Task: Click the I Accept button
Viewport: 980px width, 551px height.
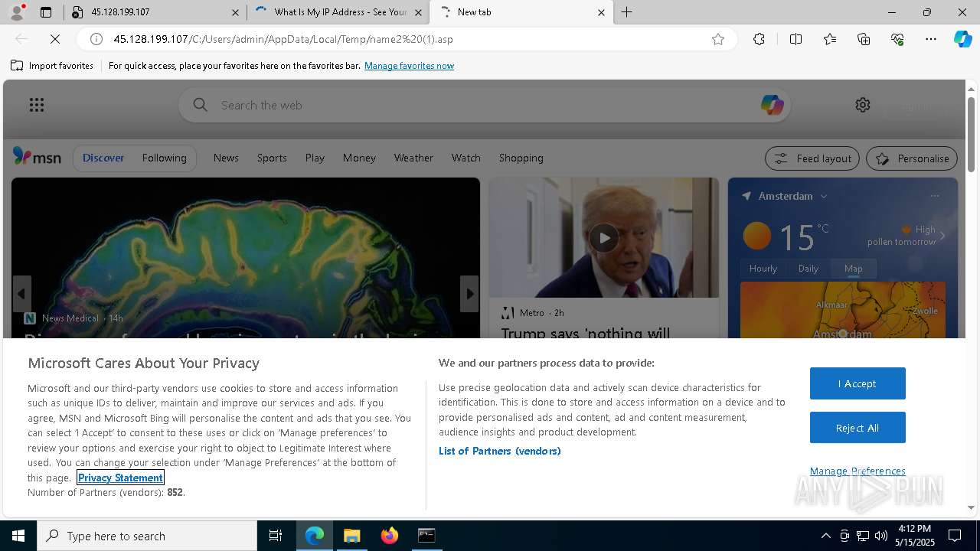Action: tap(857, 383)
